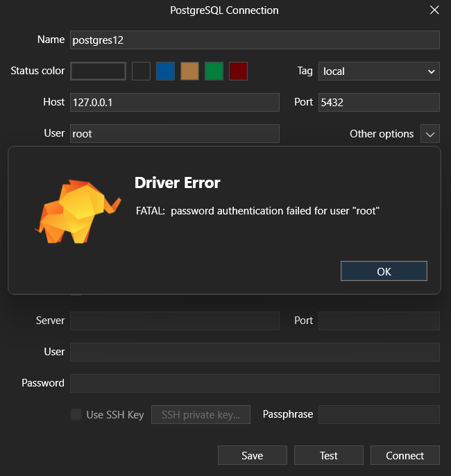Click the Test button
This screenshot has height=476, width=451.
pyautogui.click(x=328, y=455)
